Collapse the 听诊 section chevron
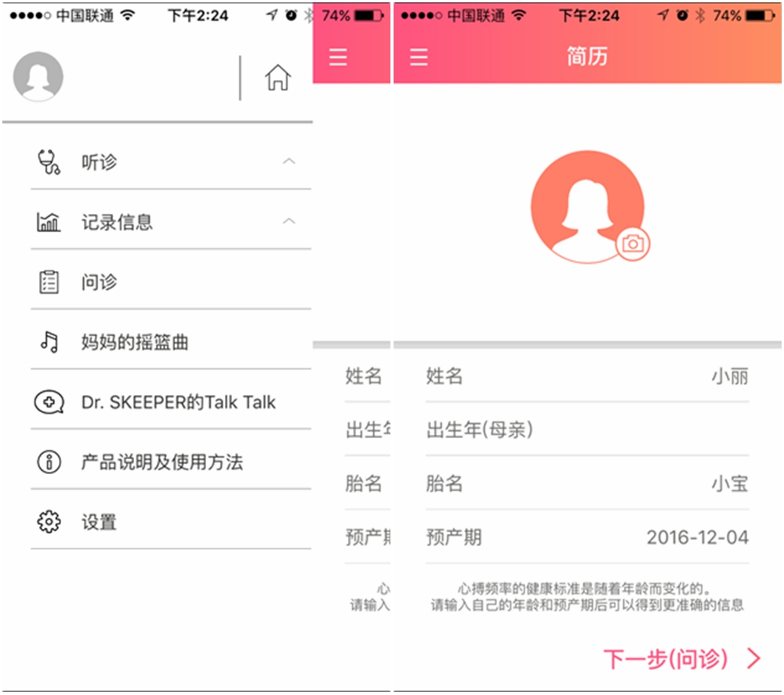Viewport: 784px width, 695px height. pyautogui.click(x=289, y=161)
